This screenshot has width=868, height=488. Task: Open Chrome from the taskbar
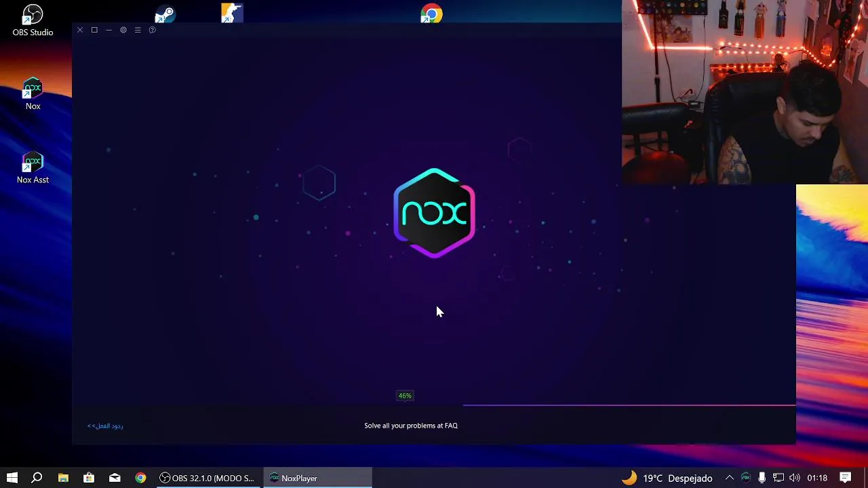[x=140, y=478]
